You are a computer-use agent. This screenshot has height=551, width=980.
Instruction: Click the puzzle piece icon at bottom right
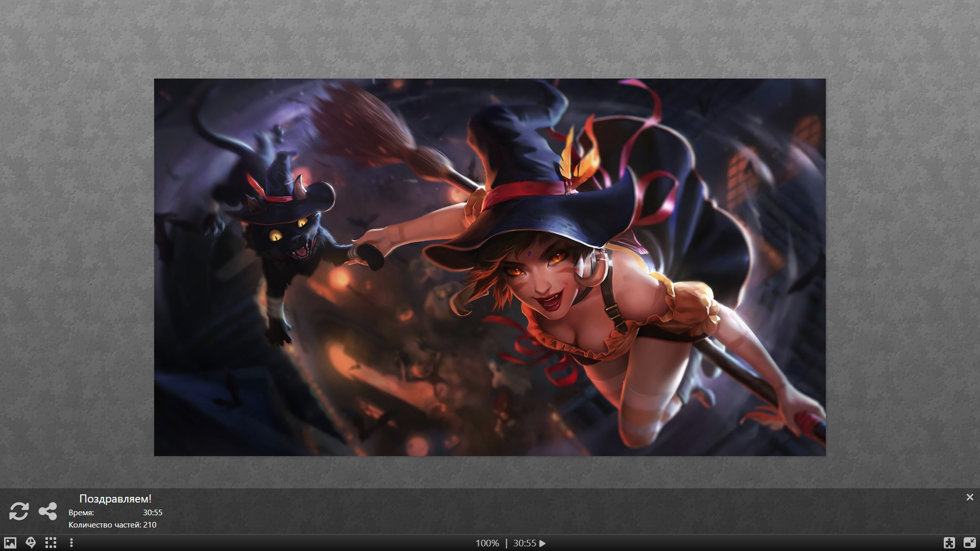pos(949,543)
